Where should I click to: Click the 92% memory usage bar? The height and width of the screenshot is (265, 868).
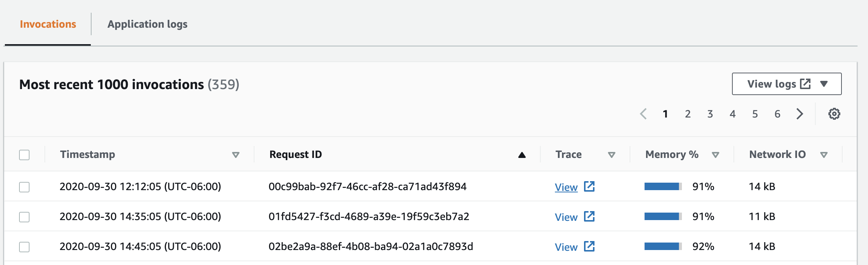click(663, 246)
